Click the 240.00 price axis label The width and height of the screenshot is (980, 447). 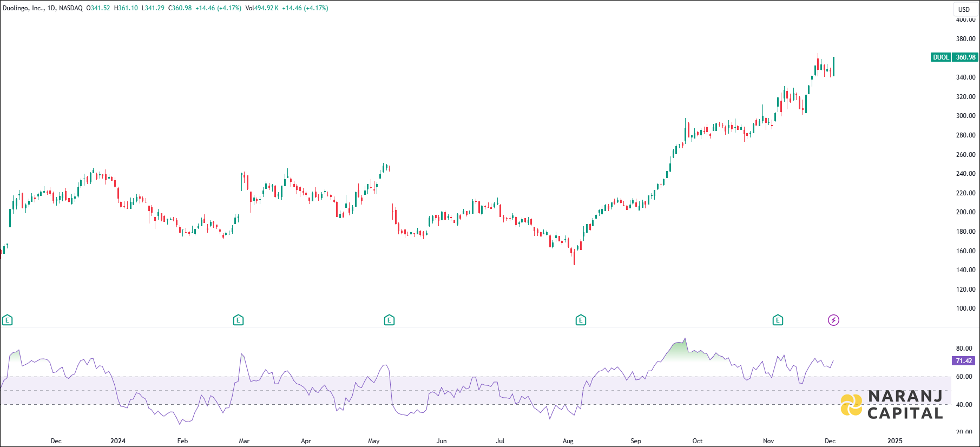[x=966, y=174]
